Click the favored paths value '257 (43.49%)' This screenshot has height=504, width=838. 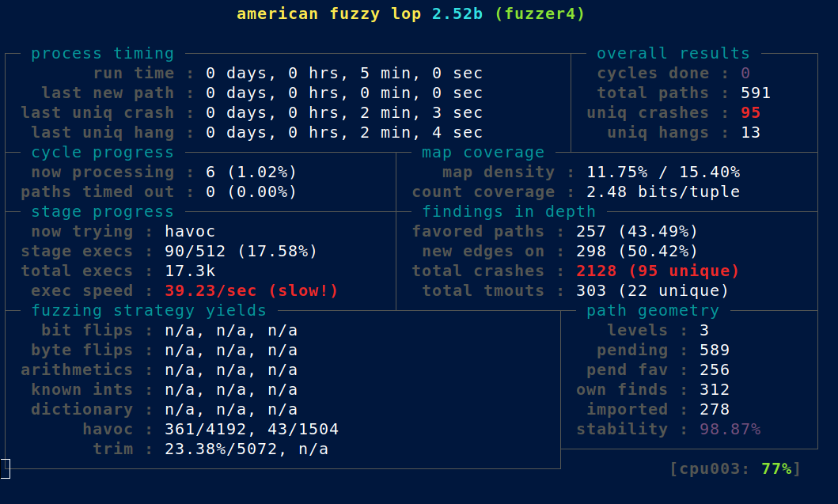[637, 231]
